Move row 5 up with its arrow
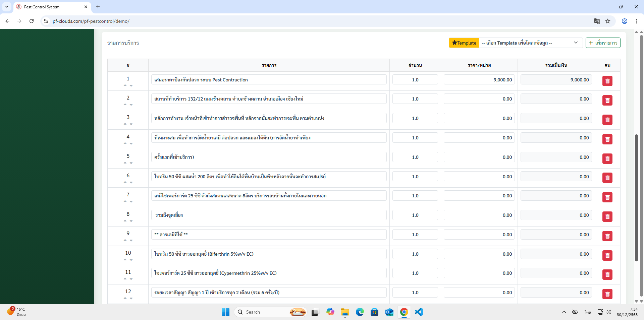The height and width of the screenshot is (320, 644). 125,163
